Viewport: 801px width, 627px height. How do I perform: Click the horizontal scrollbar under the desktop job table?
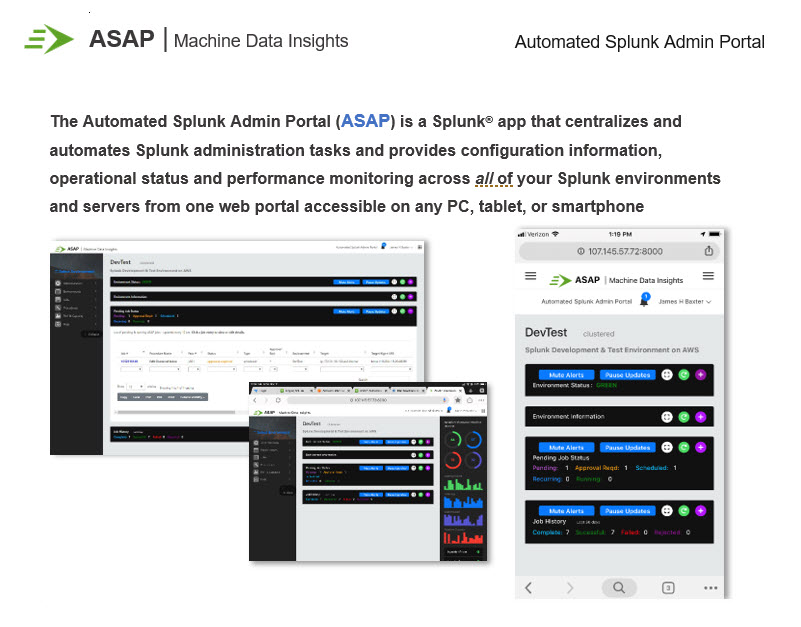[x=176, y=412]
